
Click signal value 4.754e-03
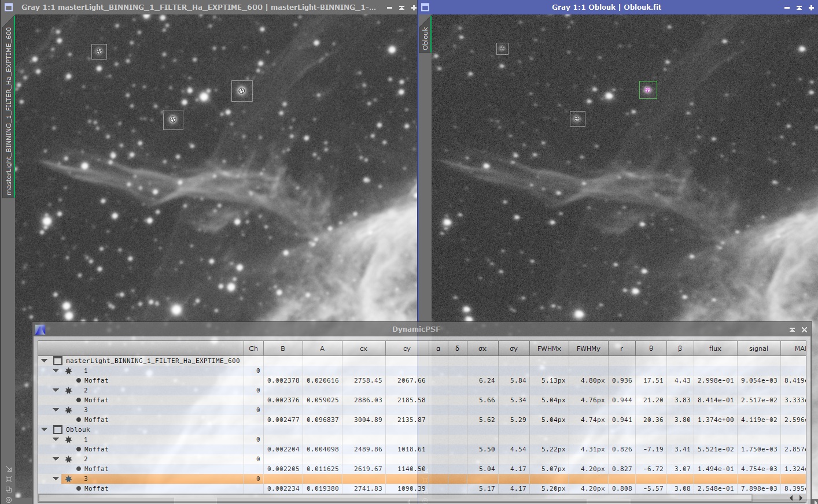pos(759,469)
